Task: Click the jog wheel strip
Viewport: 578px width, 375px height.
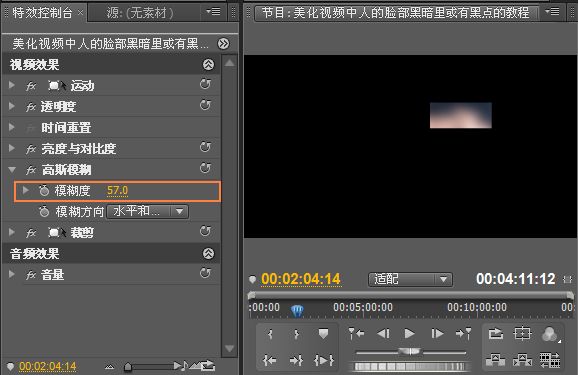Action: 409,366
